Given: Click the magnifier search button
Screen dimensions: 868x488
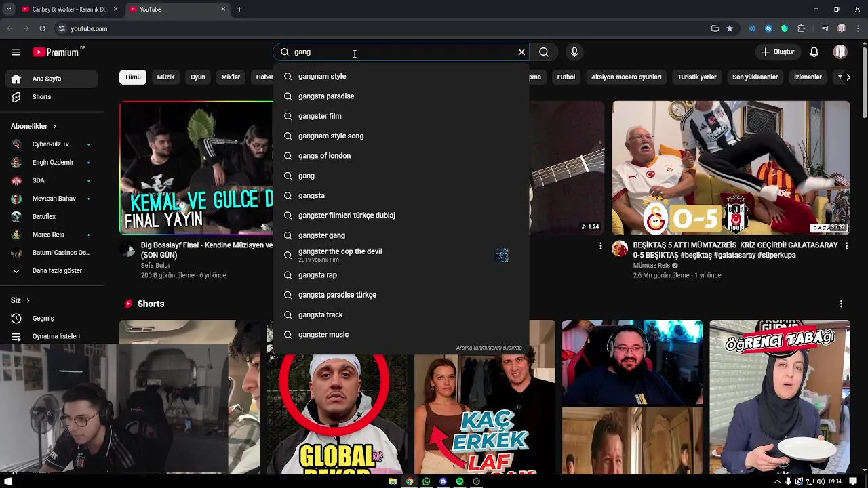Looking at the screenshot, I should coord(544,52).
